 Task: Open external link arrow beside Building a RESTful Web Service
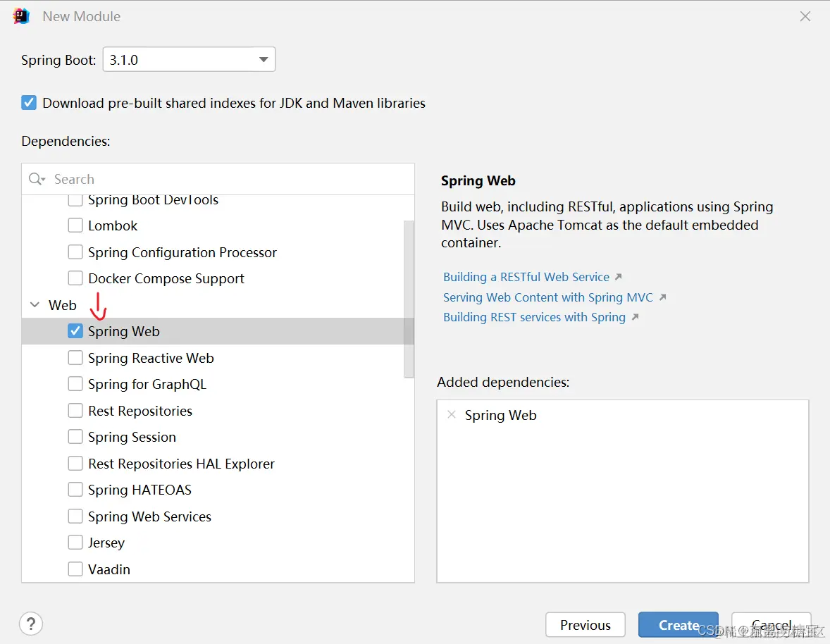click(618, 277)
